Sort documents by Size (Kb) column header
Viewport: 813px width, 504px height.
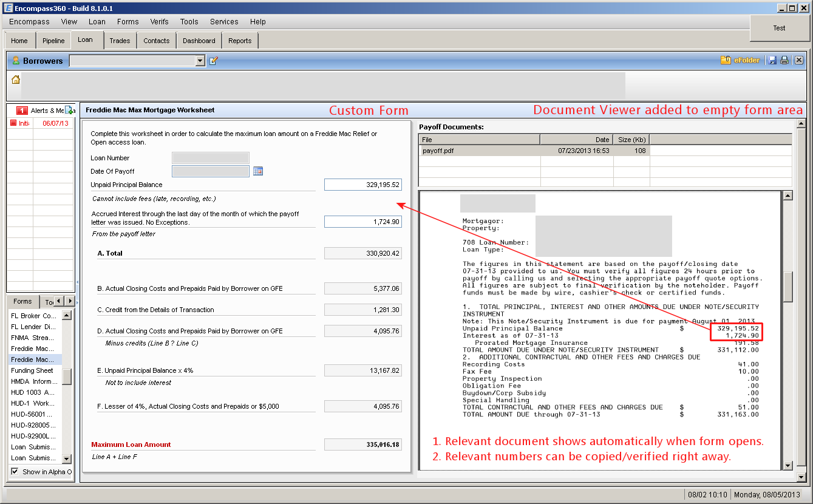pyautogui.click(x=631, y=140)
